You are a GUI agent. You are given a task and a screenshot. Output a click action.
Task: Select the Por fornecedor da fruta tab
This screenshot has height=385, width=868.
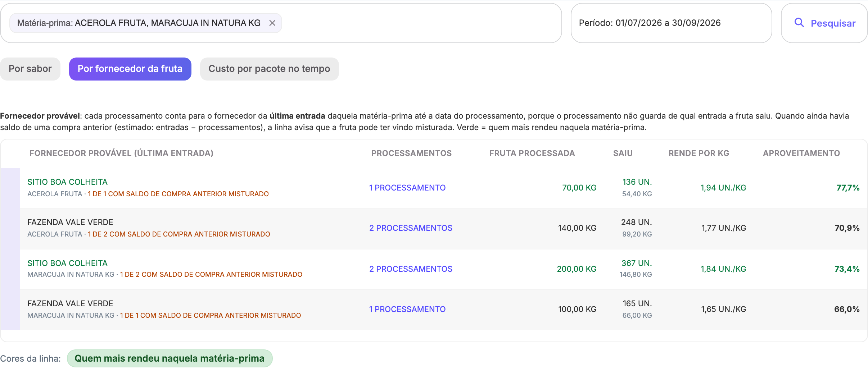tap(130, 69)
